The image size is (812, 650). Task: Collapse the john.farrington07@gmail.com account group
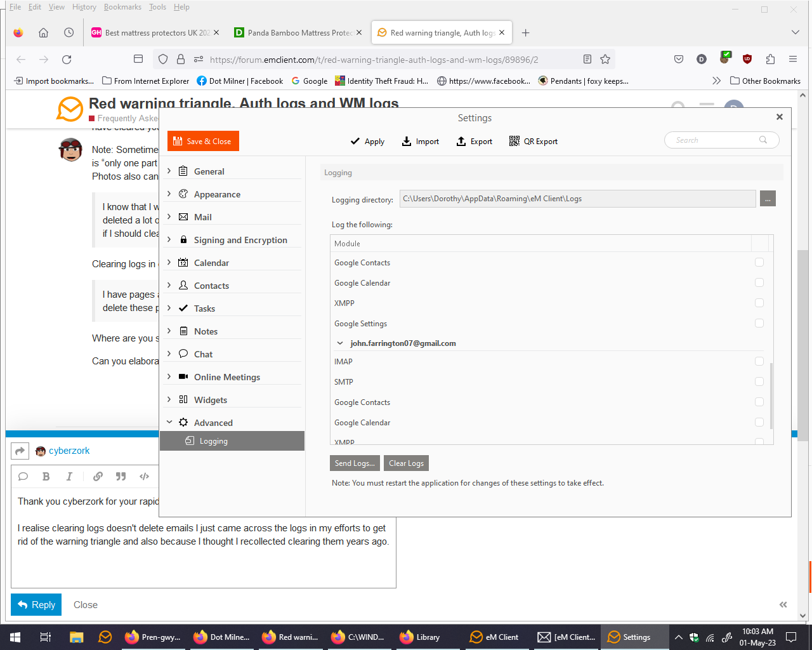[x=339, y=343]
